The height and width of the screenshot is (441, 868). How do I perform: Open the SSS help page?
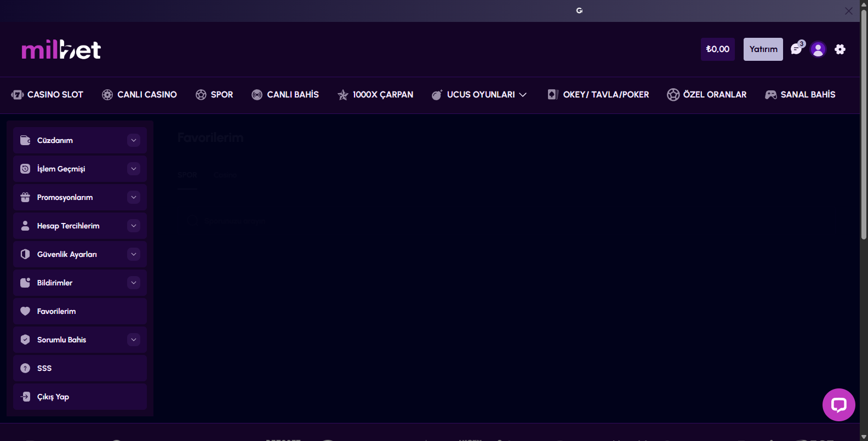(x=80, y=368)
